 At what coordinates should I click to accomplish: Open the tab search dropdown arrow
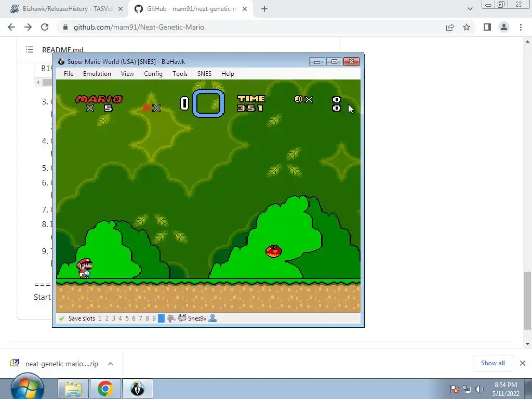coord(470,9)
